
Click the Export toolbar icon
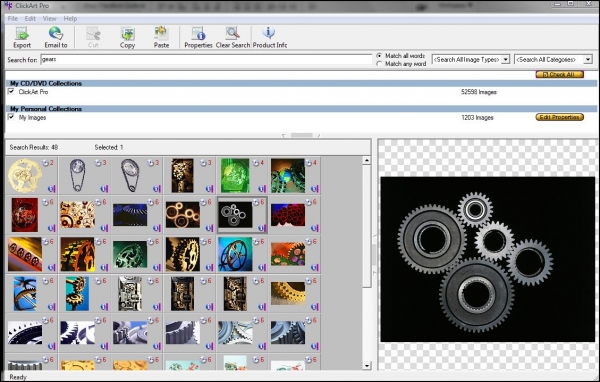[x=22, y=37]
